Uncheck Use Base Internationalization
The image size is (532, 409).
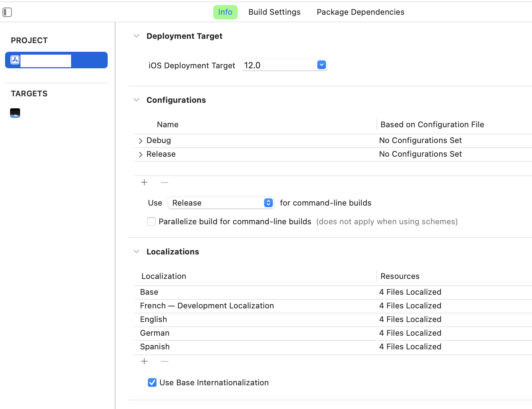(152, 382)
